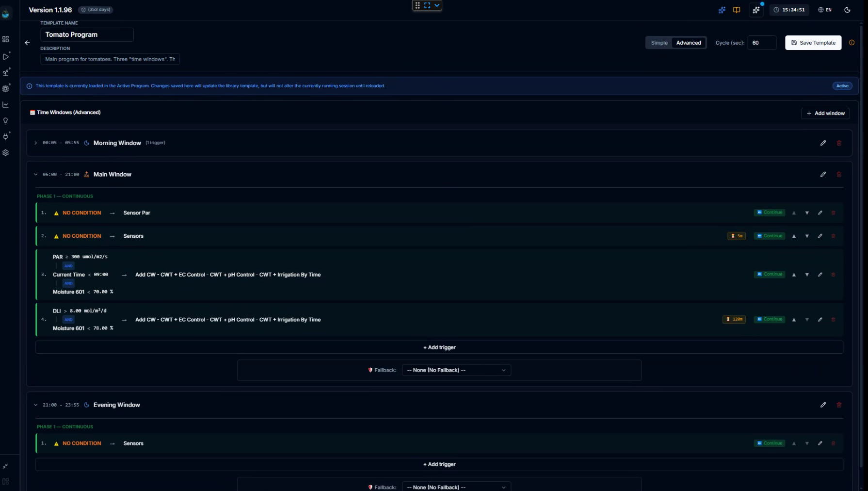The image size is (868, 491).
Task: Click the Template Name field
Action: 87,34
